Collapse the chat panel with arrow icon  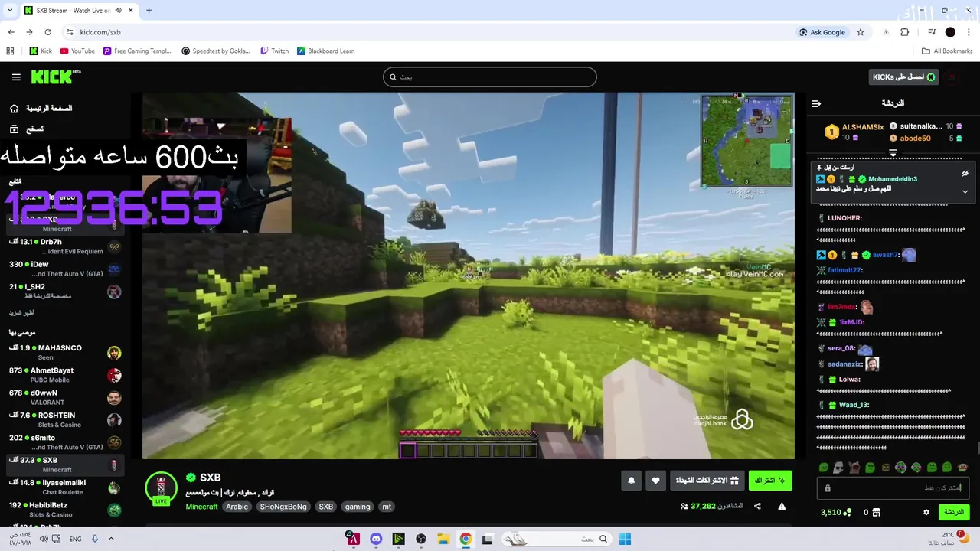pyautogui.click(x=816, y=103)
